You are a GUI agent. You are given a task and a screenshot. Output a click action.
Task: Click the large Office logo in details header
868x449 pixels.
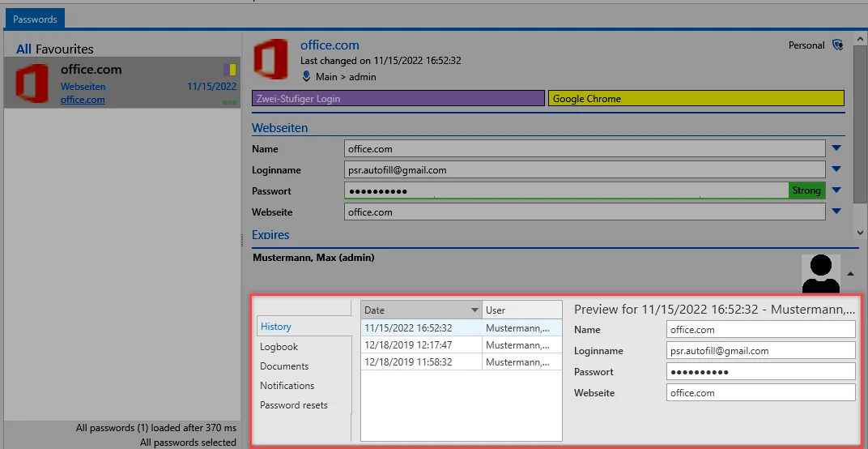click(270, 58)
